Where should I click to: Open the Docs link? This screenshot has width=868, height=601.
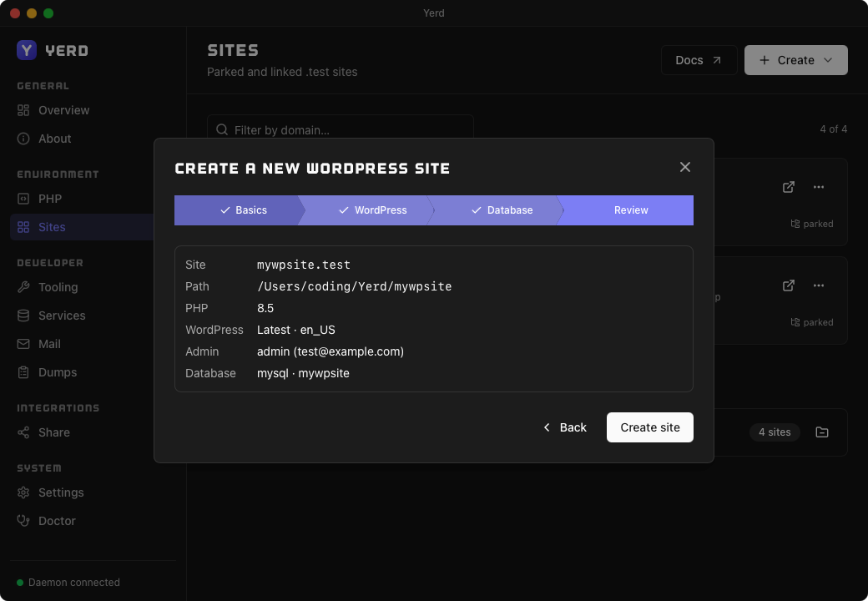coord(699,60)
